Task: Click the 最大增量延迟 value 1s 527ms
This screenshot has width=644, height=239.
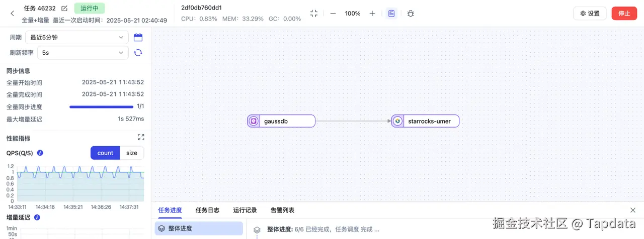Action: [131, 119]
